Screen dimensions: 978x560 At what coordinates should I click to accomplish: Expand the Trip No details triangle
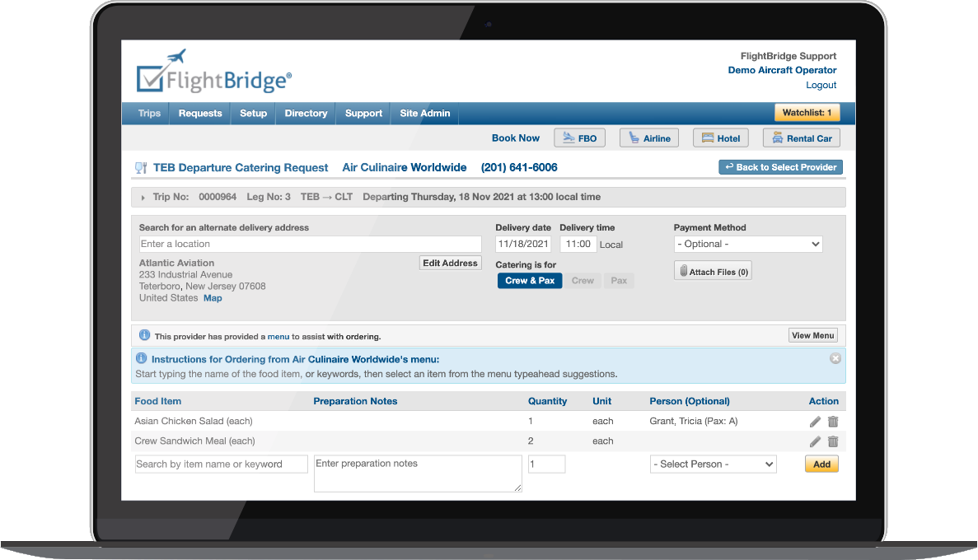point(143,198)
